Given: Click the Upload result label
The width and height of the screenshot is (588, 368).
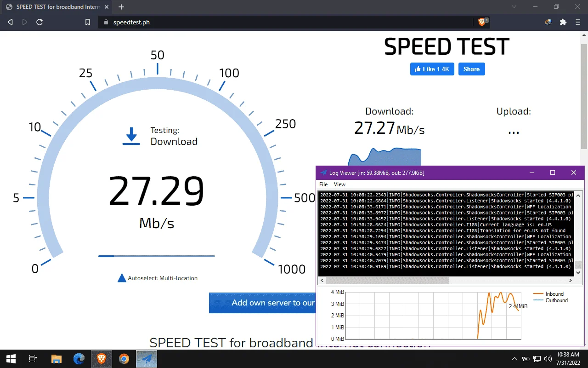Looking at the screenshot, I should 514,111.
